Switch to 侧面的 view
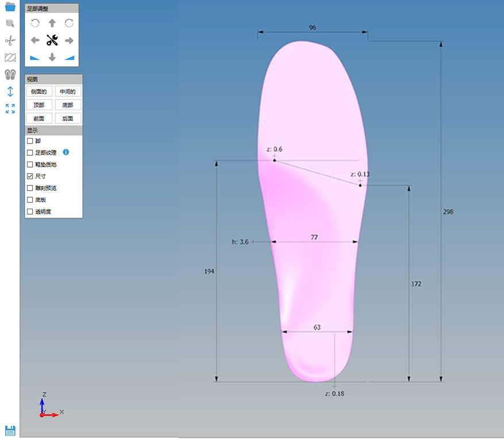This screenshot has height=439, width=504. click(39, 91)
